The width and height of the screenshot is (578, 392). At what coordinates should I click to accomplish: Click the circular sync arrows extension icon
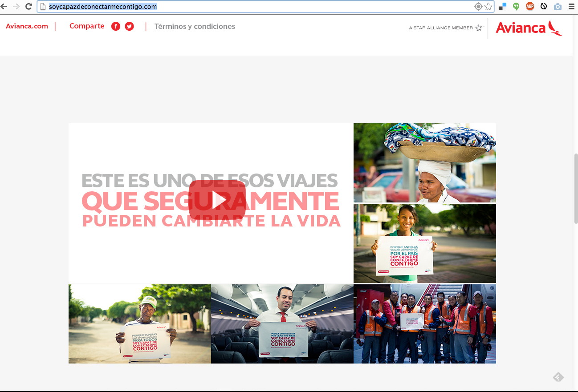[x=544, y=7]
